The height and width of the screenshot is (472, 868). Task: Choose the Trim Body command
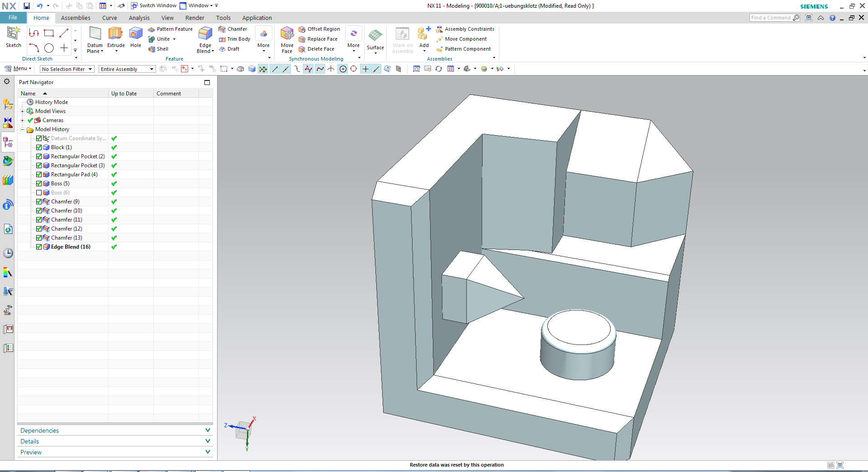pyautogui.click(x=235, y=39)
